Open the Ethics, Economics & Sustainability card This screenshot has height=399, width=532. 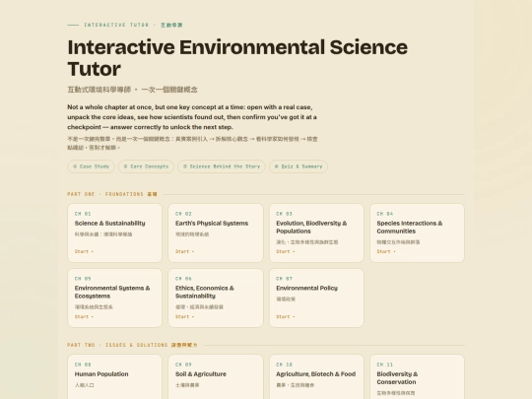coord(216,298)
